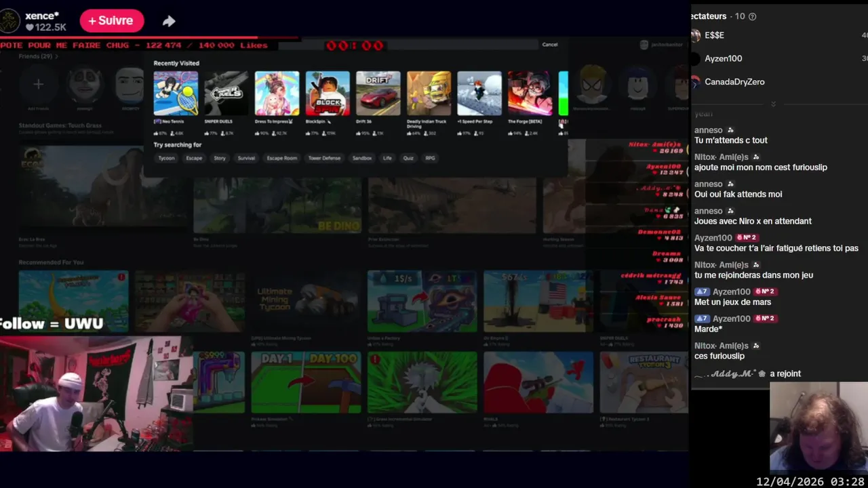Click Ayzen100's name on 'Va te coucher' message
Screen dimensions: 868x488
(x=713, y=238)
